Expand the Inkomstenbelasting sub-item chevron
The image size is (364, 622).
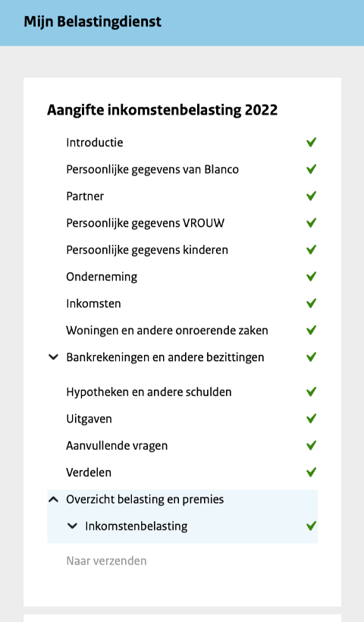[x=72, y=526]
